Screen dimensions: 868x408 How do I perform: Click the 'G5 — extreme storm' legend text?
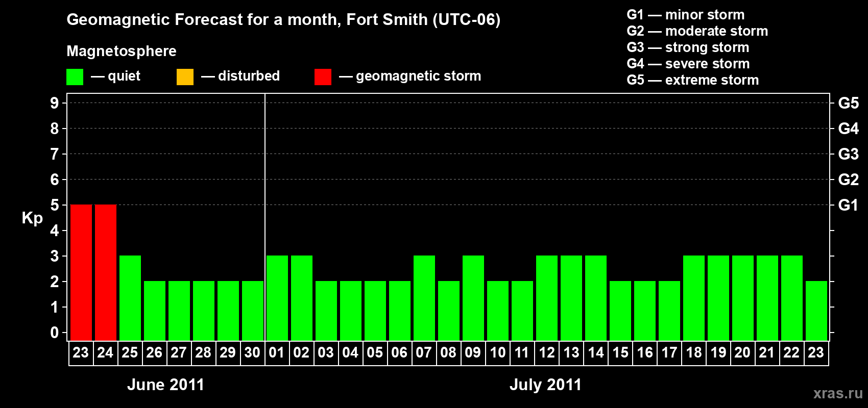click(x=693, y=80)
